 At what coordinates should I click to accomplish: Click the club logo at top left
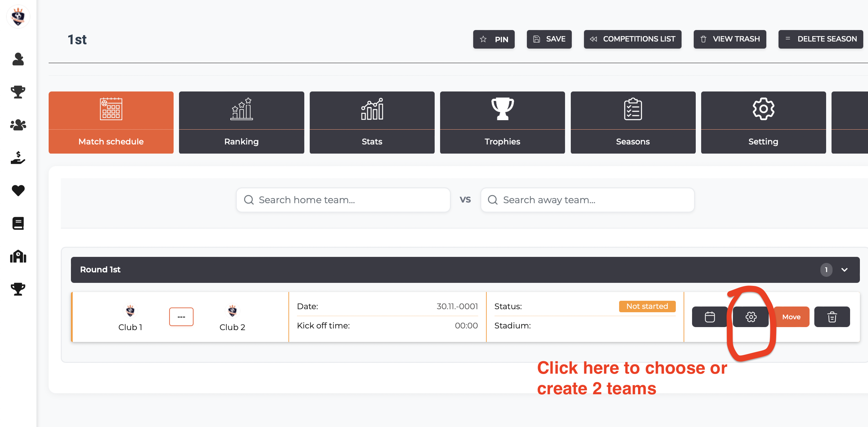pos(18,17)
